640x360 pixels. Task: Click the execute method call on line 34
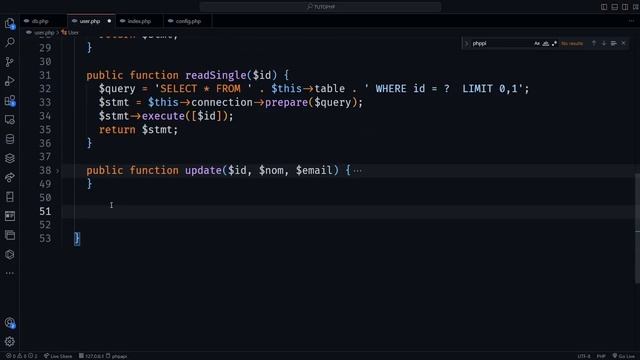tap(163, 116)
